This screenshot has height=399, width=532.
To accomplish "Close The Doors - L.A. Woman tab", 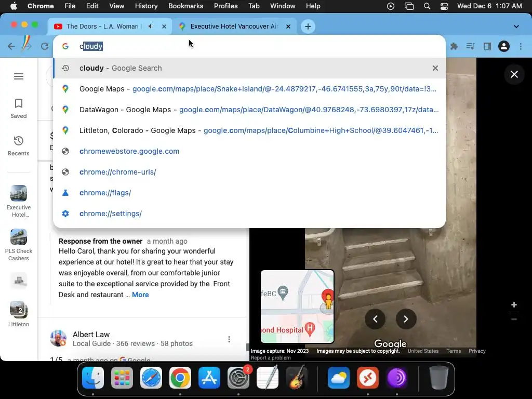I will (164, 26).
